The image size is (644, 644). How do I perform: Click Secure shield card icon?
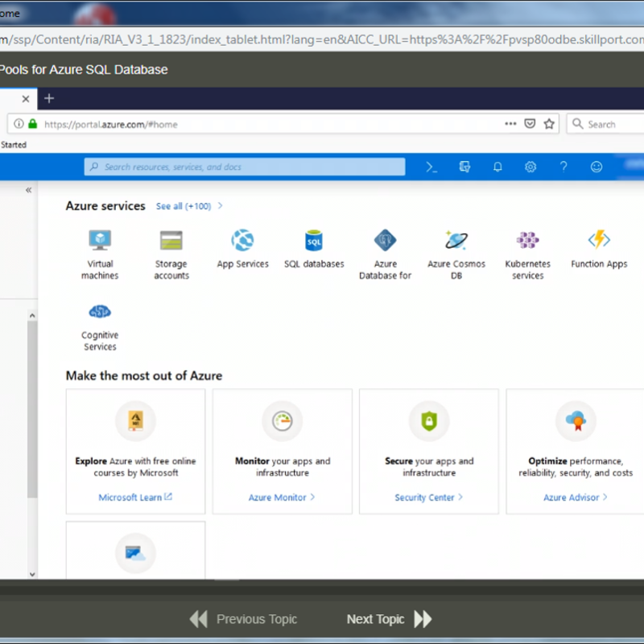[x=429, y=421]
